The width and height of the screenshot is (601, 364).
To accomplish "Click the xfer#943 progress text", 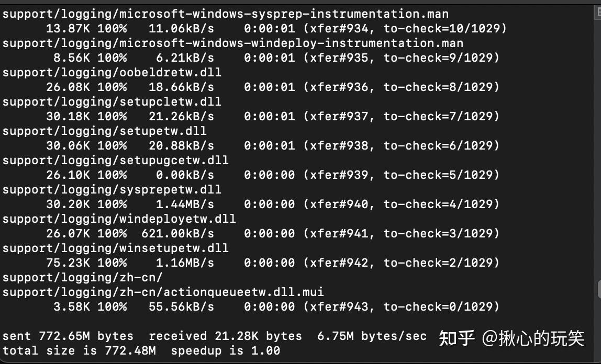I will (339, 307).
